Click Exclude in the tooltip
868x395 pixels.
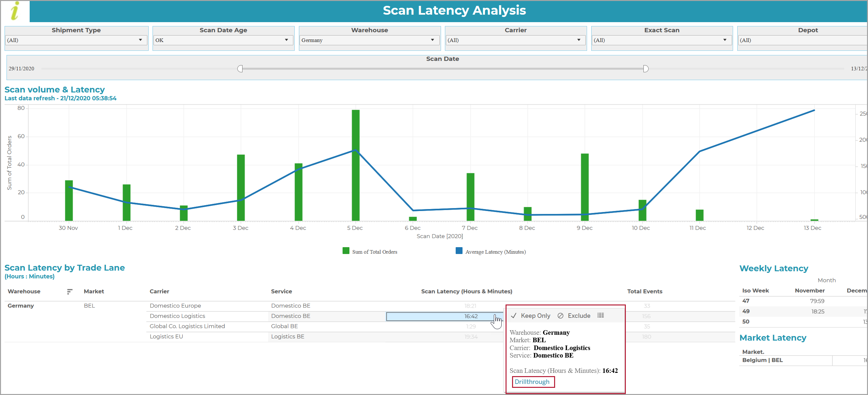point(574,316)
